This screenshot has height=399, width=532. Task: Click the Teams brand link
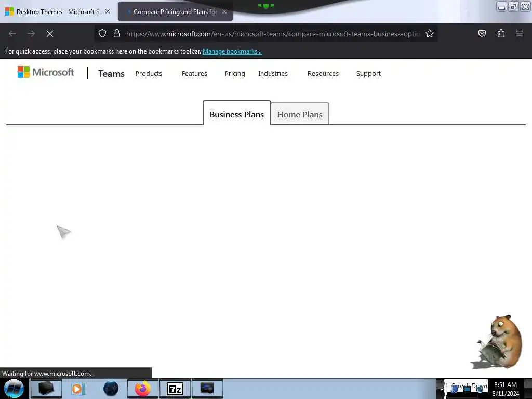pos(111,74)
